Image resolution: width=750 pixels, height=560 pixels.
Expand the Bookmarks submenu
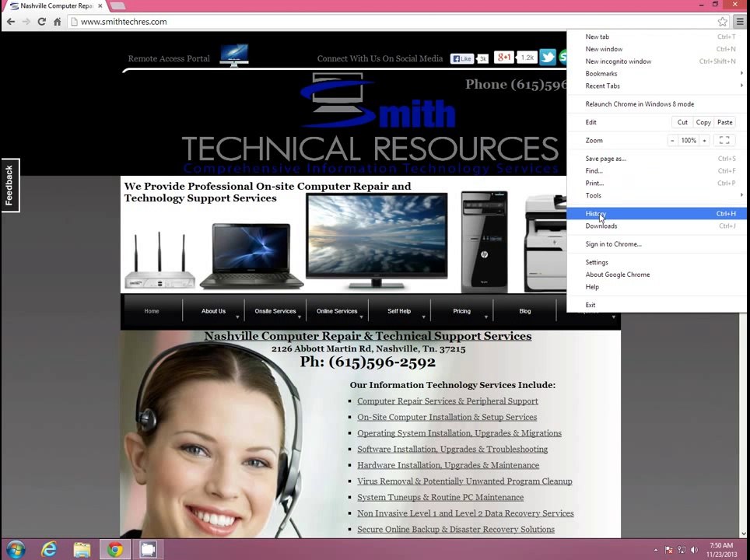[657, 74]
